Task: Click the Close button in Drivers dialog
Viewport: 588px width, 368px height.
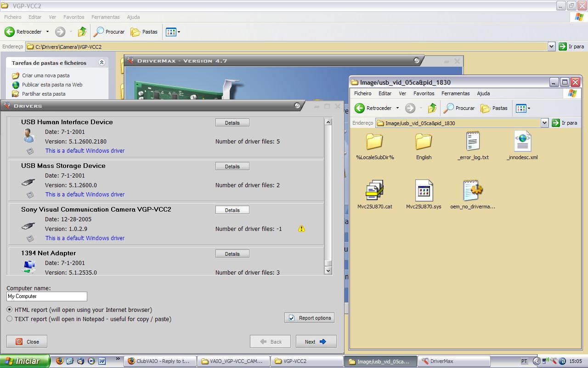Action: click(27, 342)
